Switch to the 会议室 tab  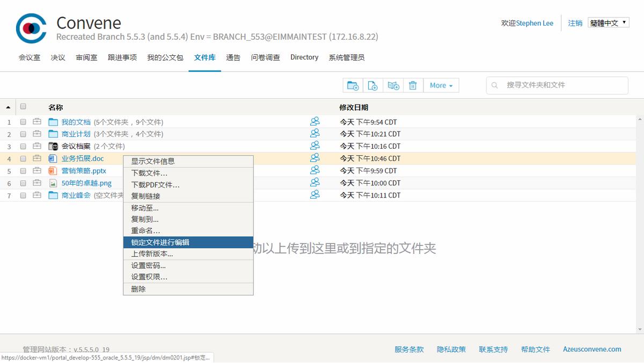click(x=28, y=57)
